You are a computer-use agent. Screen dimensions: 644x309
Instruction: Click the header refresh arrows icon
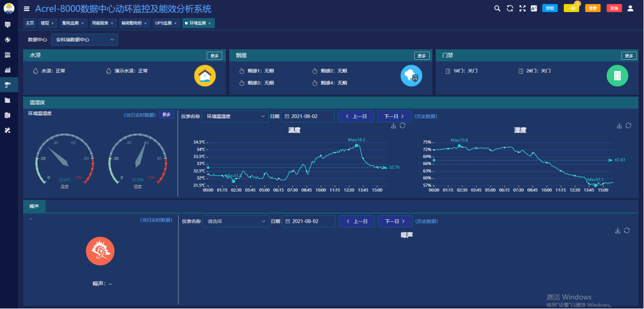(510, 9)
